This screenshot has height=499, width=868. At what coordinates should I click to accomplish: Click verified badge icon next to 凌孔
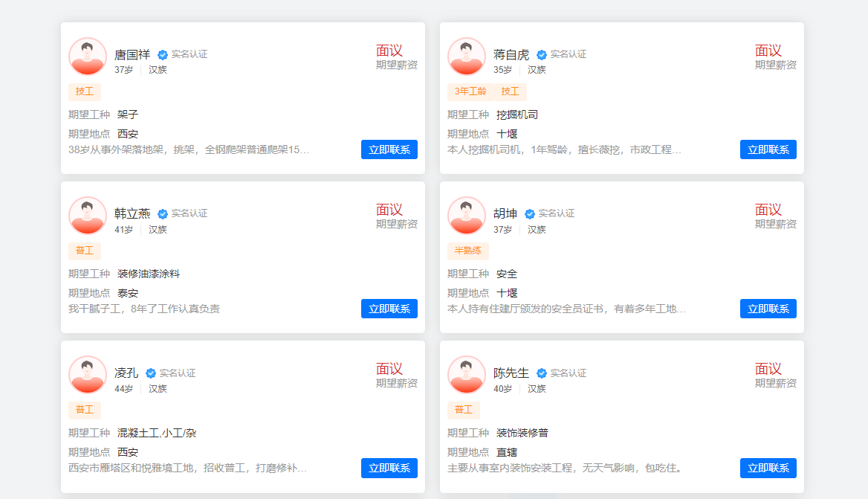(151, 373)
